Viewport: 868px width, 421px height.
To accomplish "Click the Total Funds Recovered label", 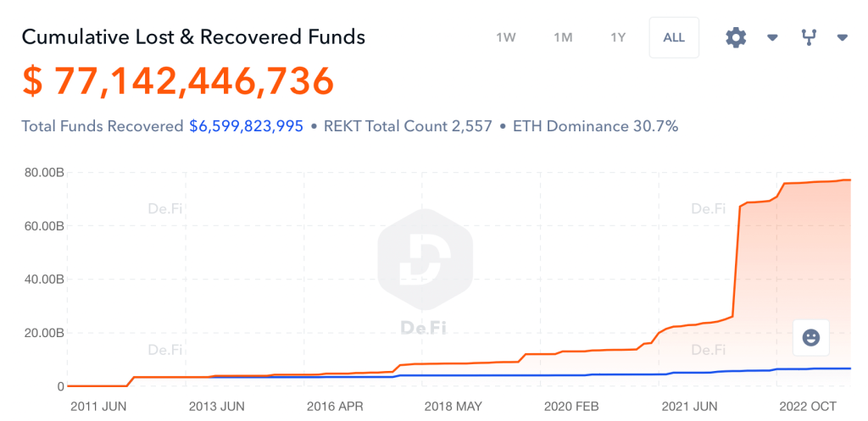I will pyautogui.click(x=102, y=126).
